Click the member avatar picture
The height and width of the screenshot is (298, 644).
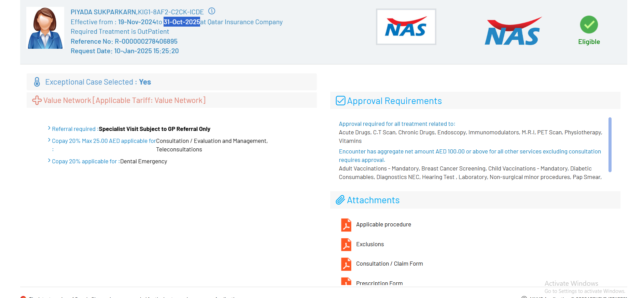[x=45, y=28]
